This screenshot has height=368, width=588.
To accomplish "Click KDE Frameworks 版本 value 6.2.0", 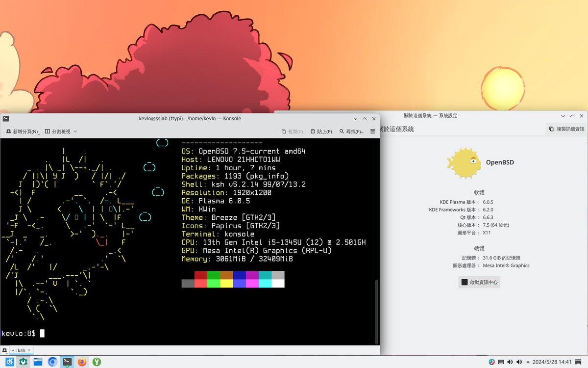I will 488,210.
